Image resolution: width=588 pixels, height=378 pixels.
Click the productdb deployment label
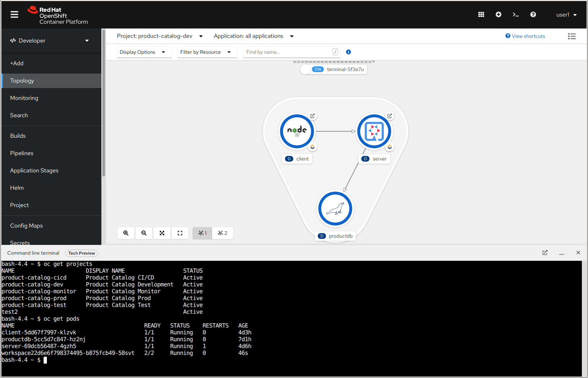[x=335, y=236]
